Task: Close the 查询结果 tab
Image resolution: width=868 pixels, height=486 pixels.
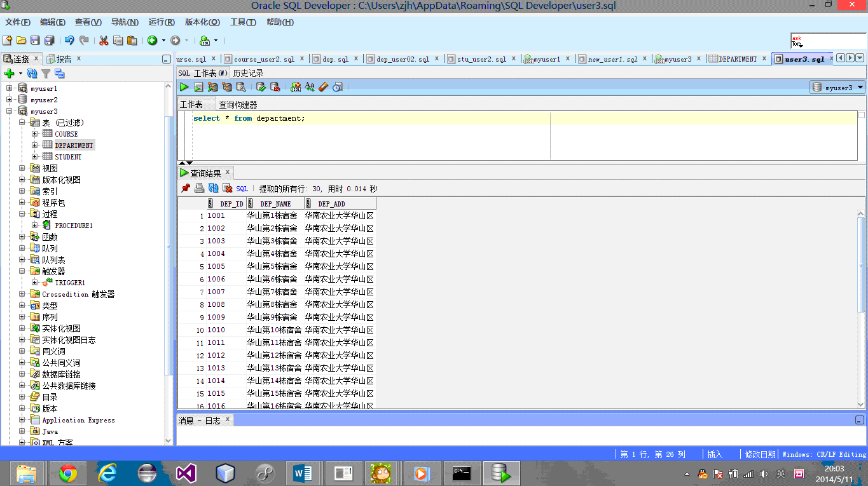Action: click(228, 172)
